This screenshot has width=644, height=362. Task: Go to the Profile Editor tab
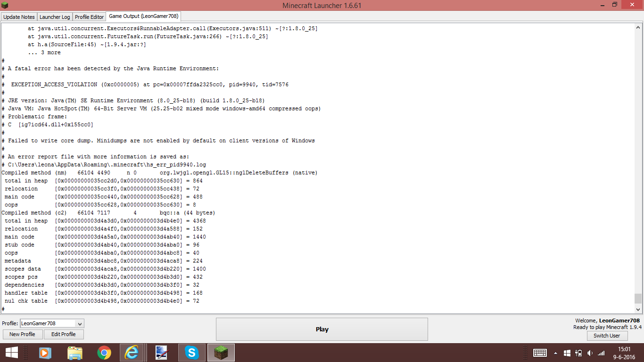pyautogui.click(x=89, y=17)
